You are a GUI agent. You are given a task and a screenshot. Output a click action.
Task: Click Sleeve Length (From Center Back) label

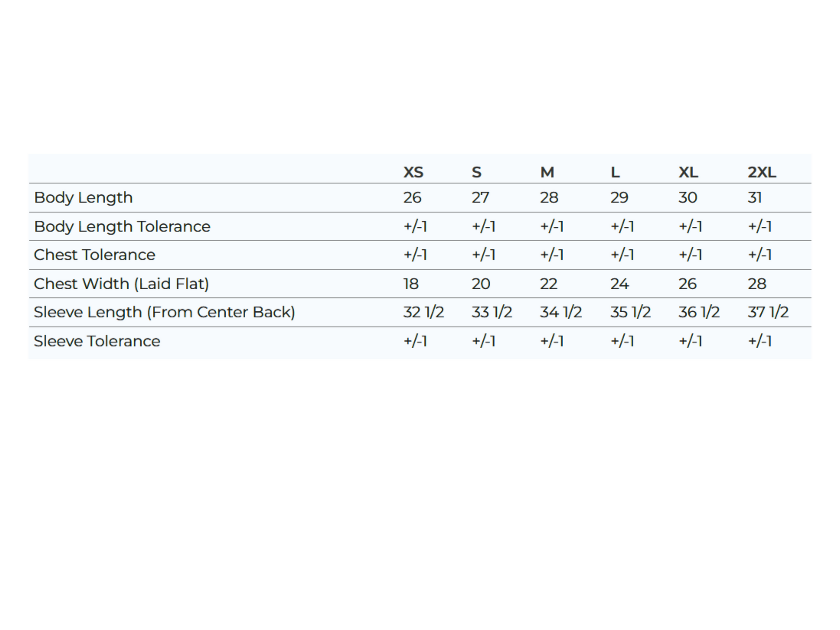click(164, 312)
